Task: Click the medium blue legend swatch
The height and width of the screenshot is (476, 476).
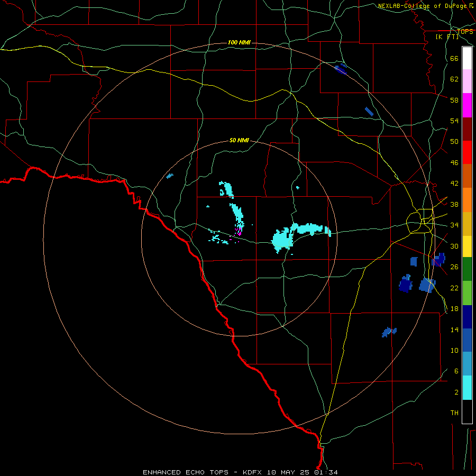Action: point(467,340)
